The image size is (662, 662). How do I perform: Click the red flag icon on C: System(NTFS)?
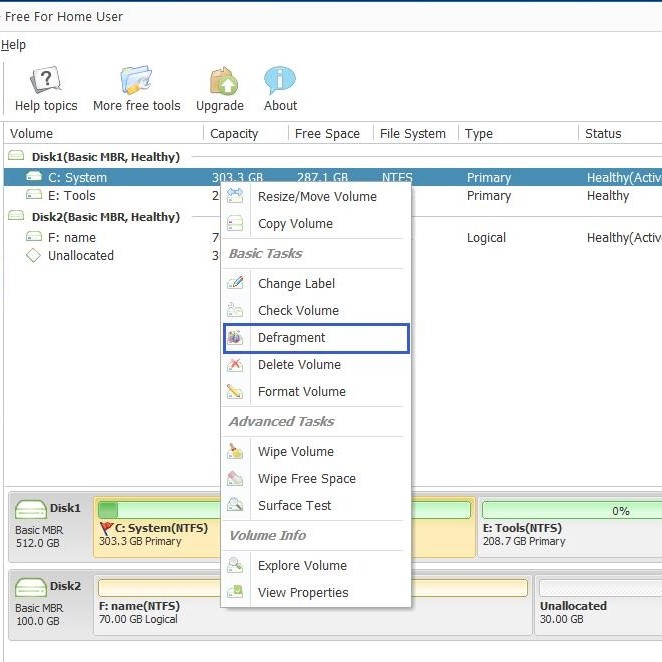tap(106, 528)
